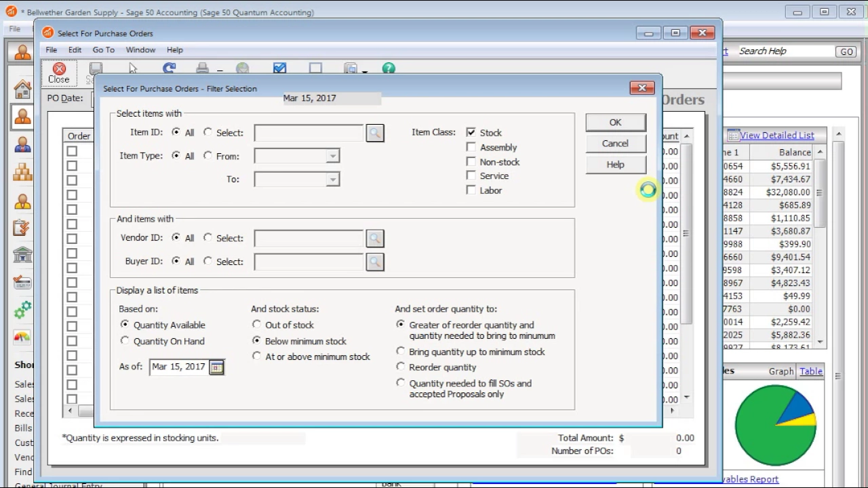Click the Reports toolbar icon
868x488 pixels.
[x=351, y=68]
